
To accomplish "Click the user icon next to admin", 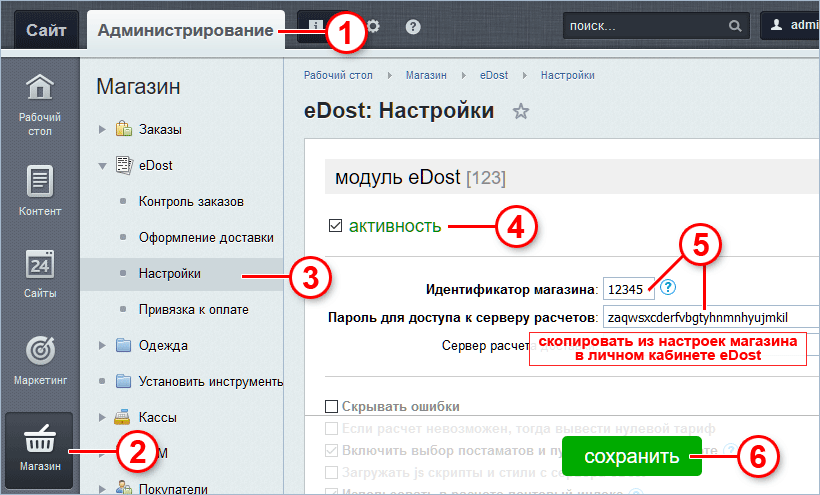I will (x=777, y=25).
